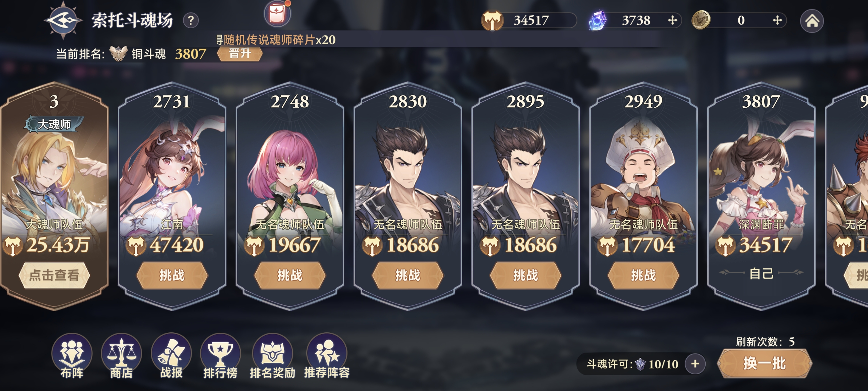This screenshot has height=391, width=868.
Task: Open the 布阵 formation icon
Action: (72, 356)
